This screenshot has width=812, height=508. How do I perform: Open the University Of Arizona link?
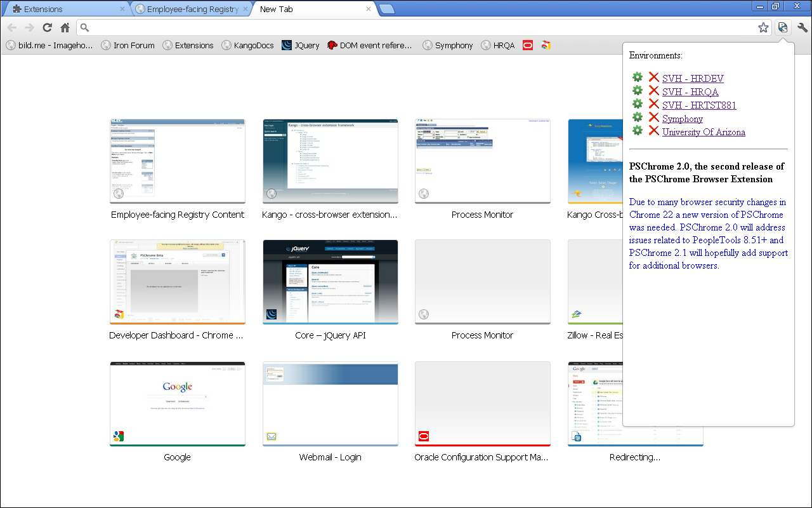coord(704,132)
